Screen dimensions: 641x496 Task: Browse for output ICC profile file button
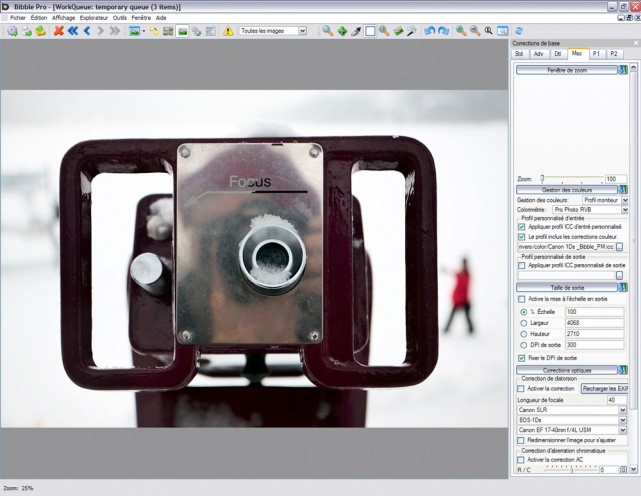(x=619, y=276)
